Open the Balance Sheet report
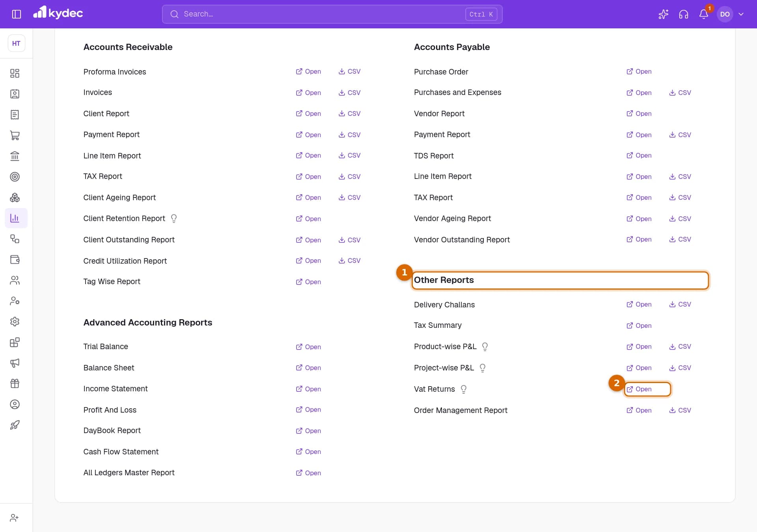 tap(308, 368)
